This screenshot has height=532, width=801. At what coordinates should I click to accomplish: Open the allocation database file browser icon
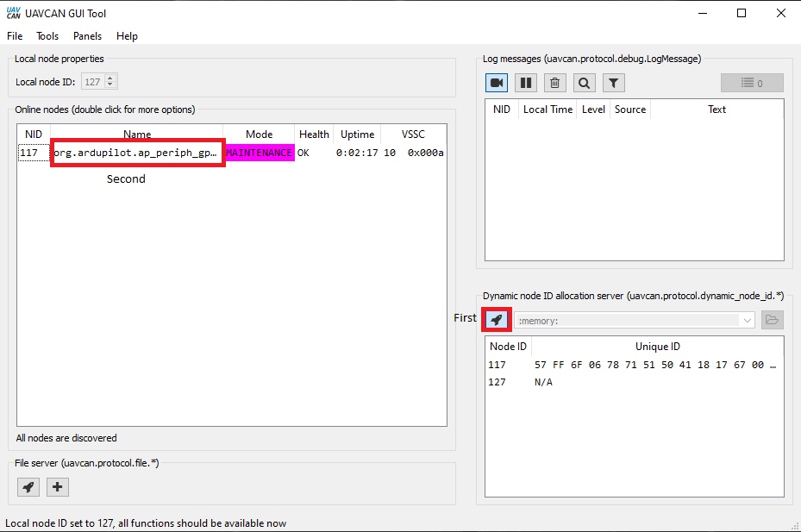[x=772, y=319]
